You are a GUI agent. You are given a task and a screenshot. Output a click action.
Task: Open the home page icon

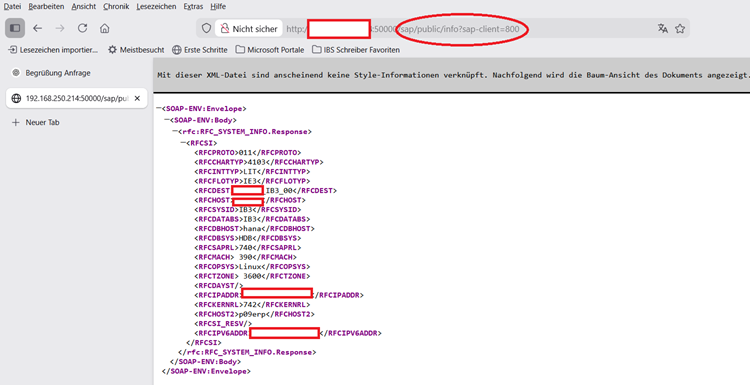coord(104,28)
